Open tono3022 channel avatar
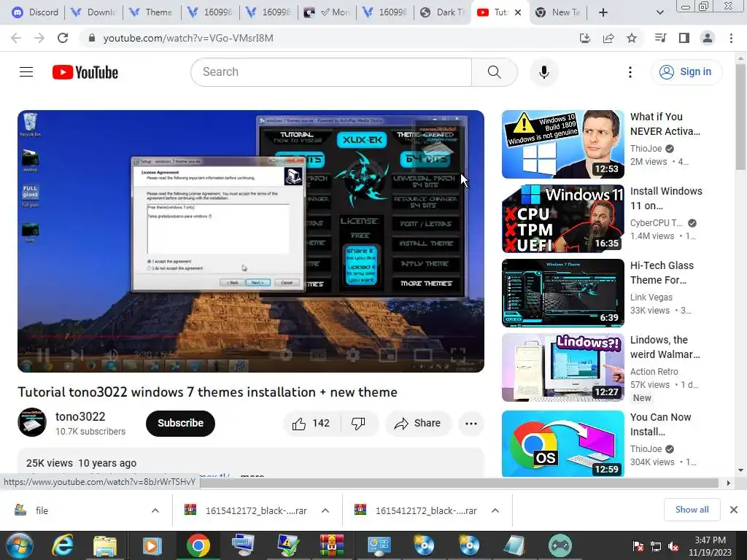The height and width of the screenshot is (560, 747). (32, 422)
